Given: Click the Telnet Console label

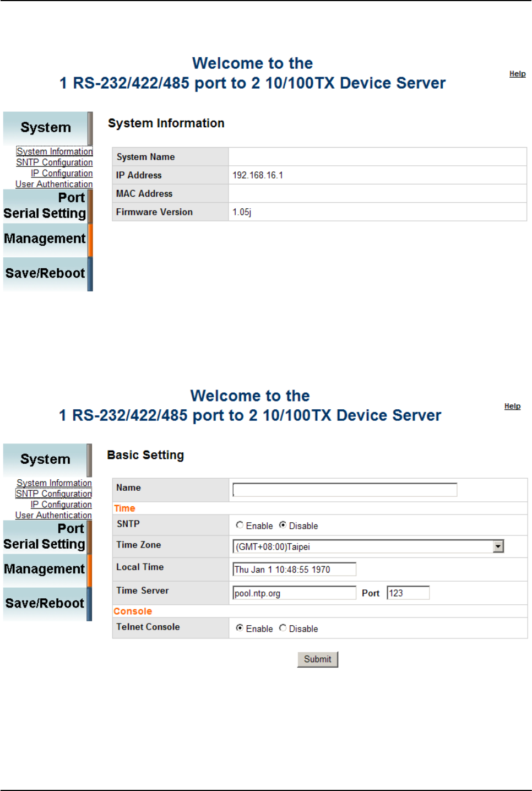Looking at the screenshot, I should (148, 627).
